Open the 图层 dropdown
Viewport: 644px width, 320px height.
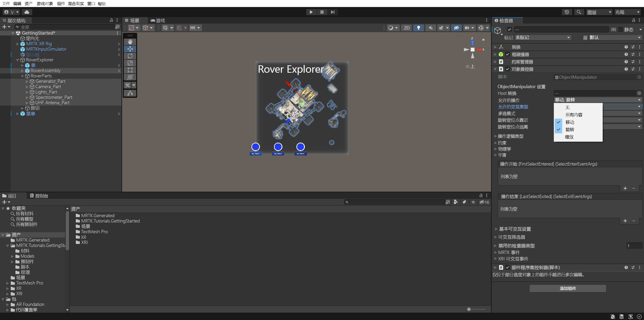pyautogui.click(x=599, y=12)
